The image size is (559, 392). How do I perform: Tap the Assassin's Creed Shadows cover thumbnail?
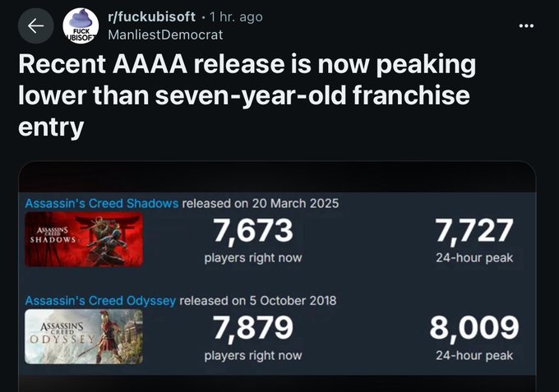84,239
